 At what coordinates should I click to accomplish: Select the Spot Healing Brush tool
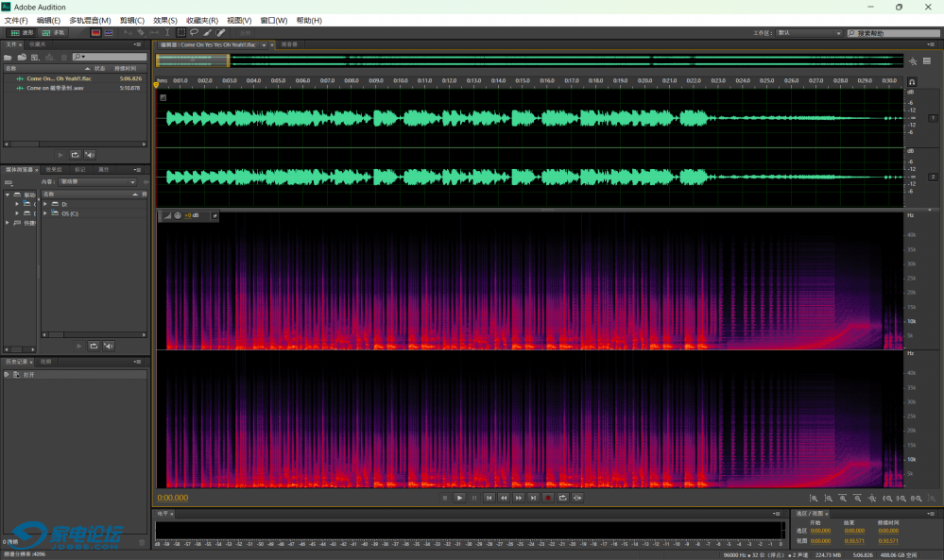220,32
